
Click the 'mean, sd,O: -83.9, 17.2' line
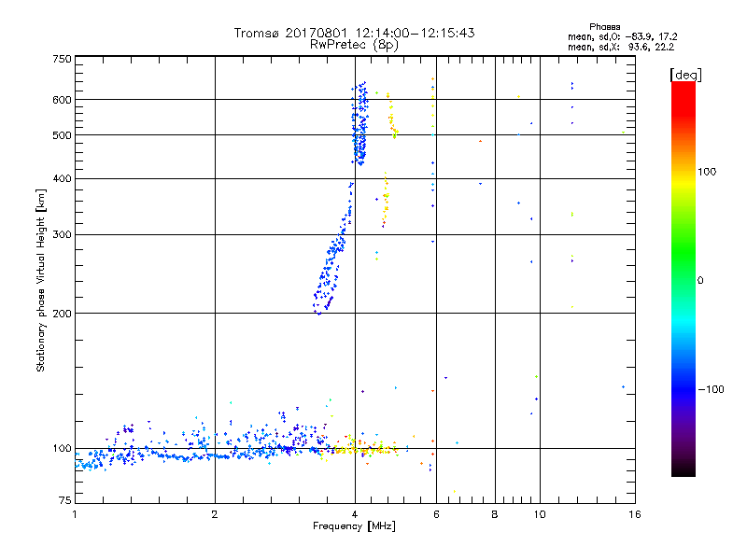pyautogui.click(x=622, y=36)
